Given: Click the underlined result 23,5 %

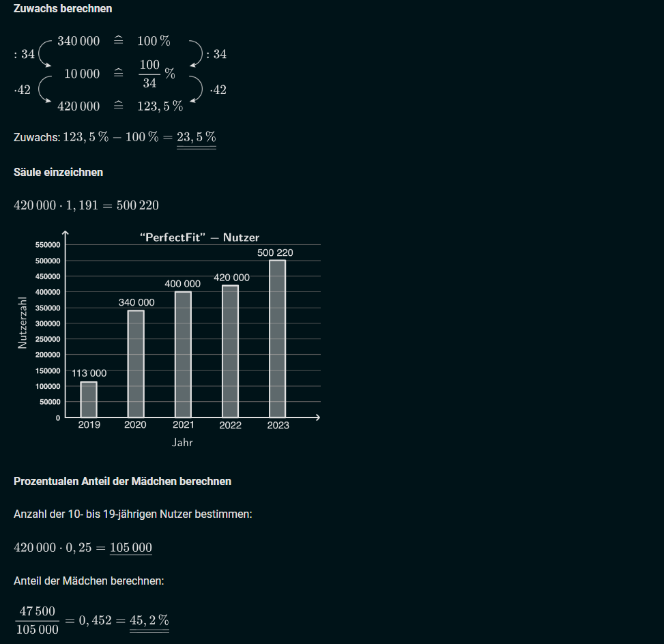Looking at the screenshot, I should 197,137.
